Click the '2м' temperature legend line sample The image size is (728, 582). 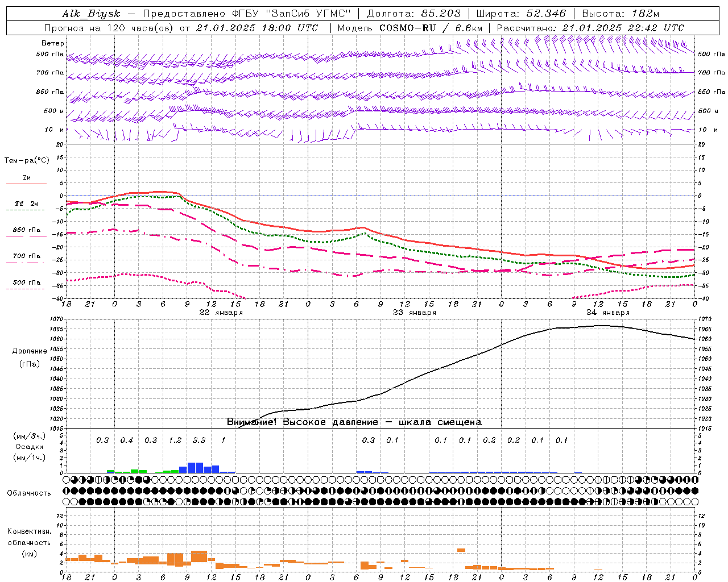pos(26,184)
